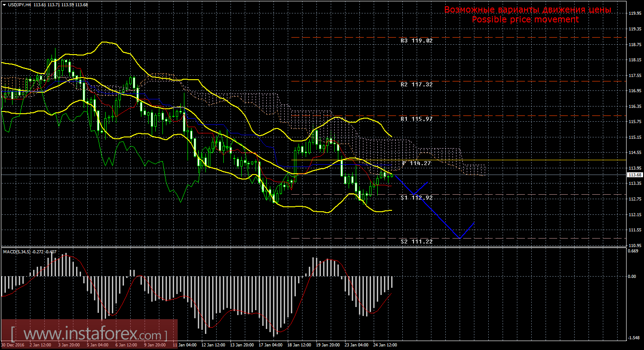The image size is (644, 350).
Task: Click the '30 Dec 2016' date label
Action: [x=13, y=346]
